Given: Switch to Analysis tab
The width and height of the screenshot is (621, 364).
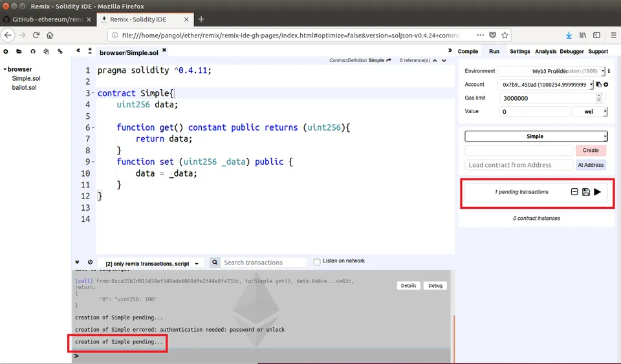Looking at the screenshot, I should (x=545, y=52).
